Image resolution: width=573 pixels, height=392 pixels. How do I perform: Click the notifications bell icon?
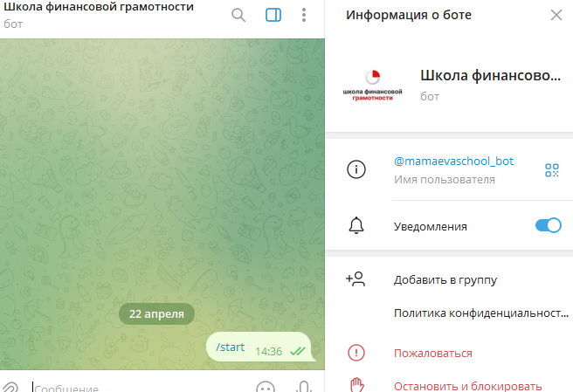click(x=356, y=225)
